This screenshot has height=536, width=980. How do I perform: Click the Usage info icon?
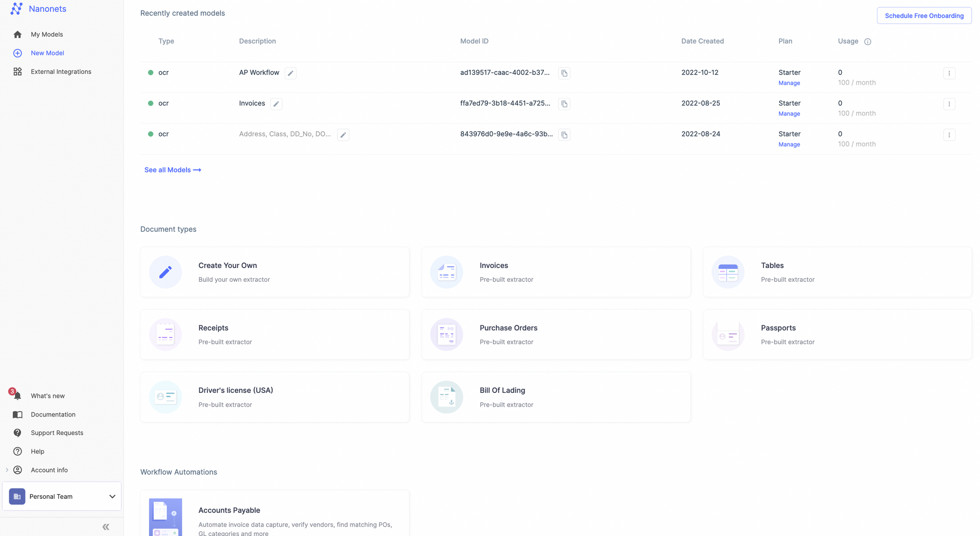(x=867, y=42)
